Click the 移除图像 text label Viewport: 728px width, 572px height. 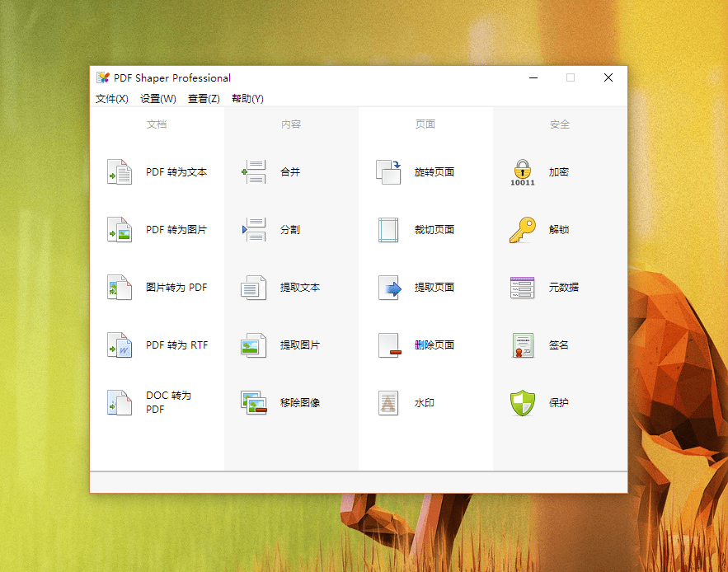pyautogui.click(x=300, y=402)
